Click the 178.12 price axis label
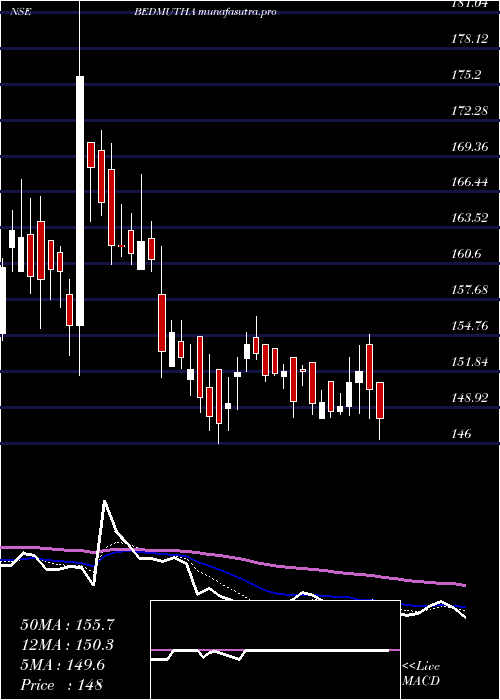Image resolution: width=500 pixels, height=700 pixels. [469, 39]
